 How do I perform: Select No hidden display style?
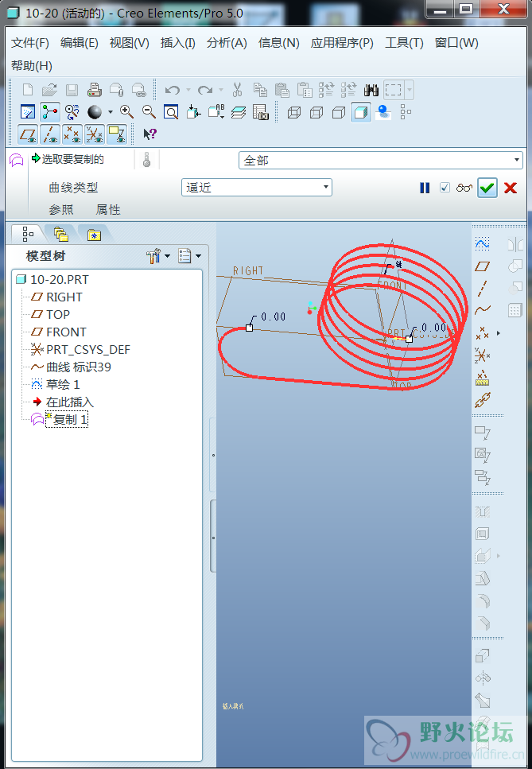click(339, 113)
